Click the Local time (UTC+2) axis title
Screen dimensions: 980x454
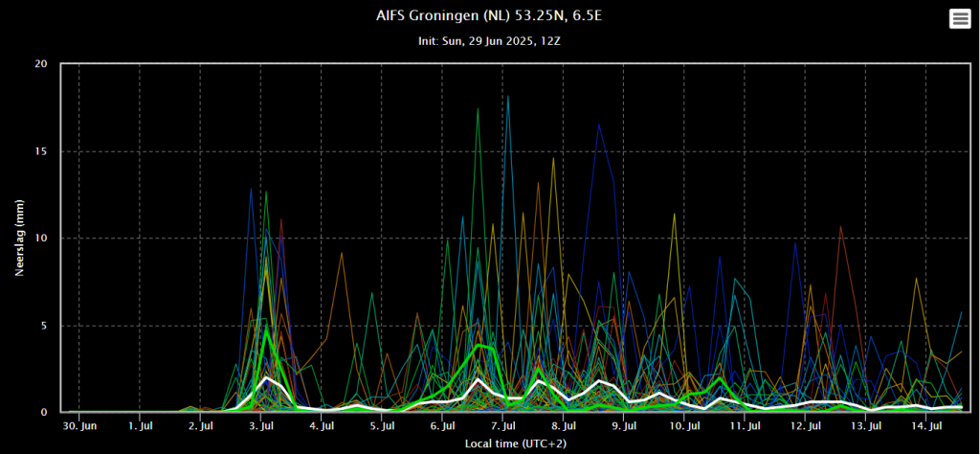pyautogui.click(x=516, y=443)
